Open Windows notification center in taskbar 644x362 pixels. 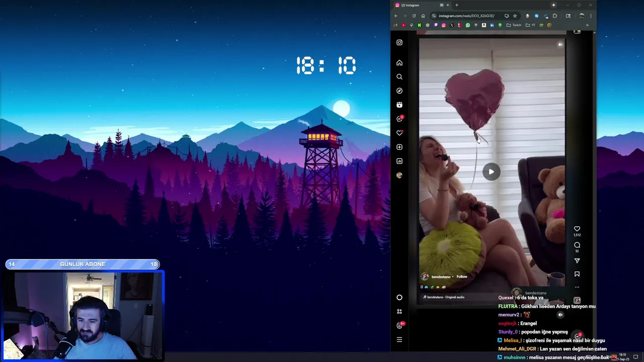pyautogui.click(x=636, y=357)
